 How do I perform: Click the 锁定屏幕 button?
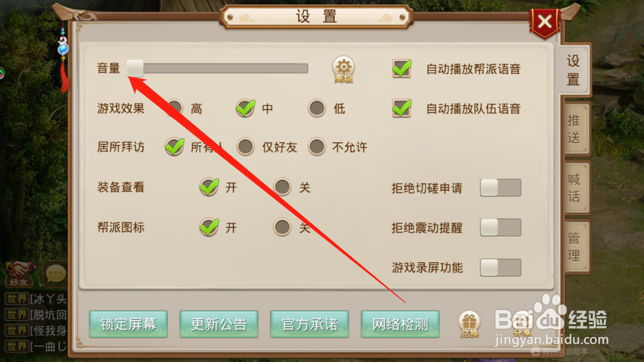(128, 324)
